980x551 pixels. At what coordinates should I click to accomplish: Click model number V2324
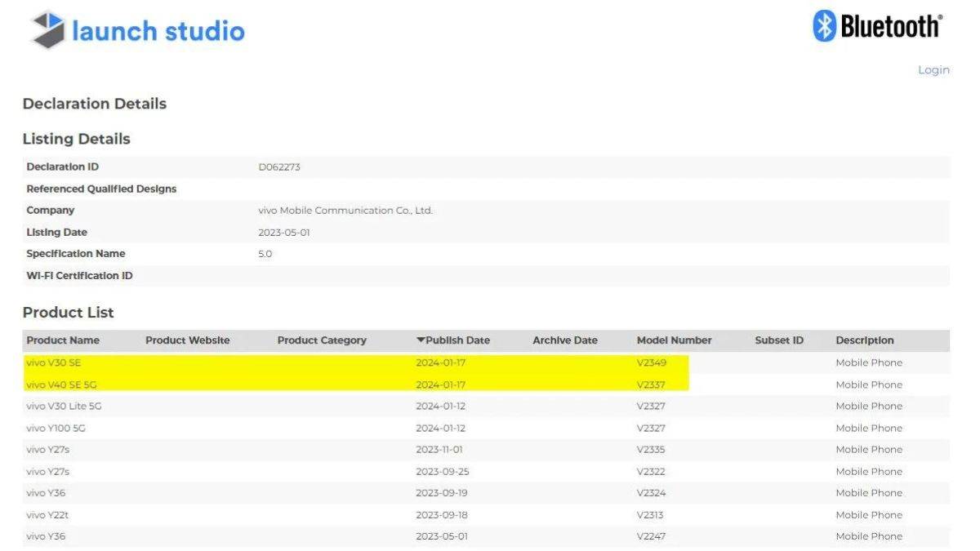point(651,493)
